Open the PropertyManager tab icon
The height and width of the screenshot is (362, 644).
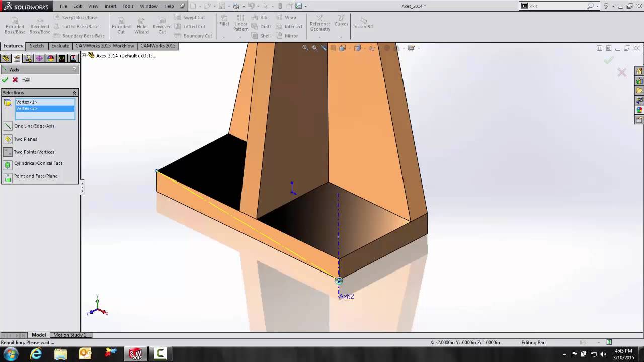point(17,58)
